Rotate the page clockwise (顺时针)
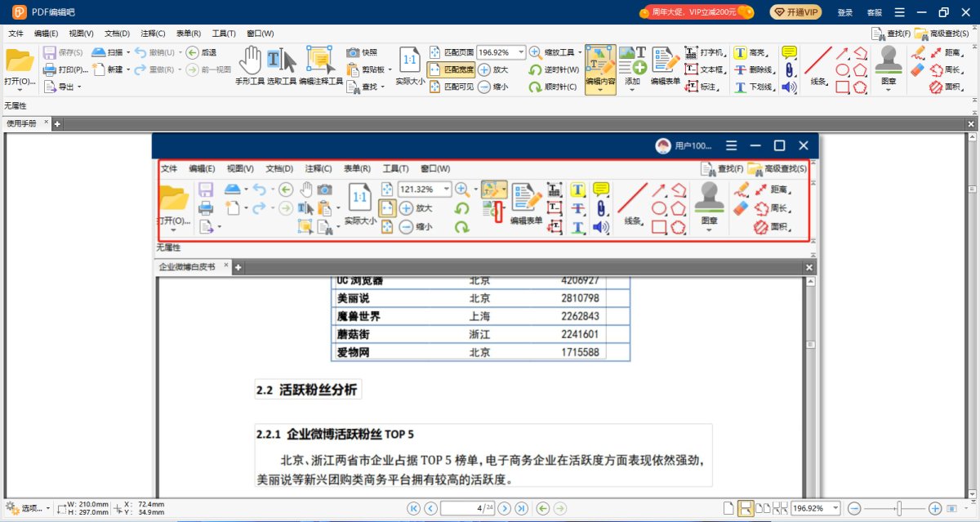 click(554, 87)
